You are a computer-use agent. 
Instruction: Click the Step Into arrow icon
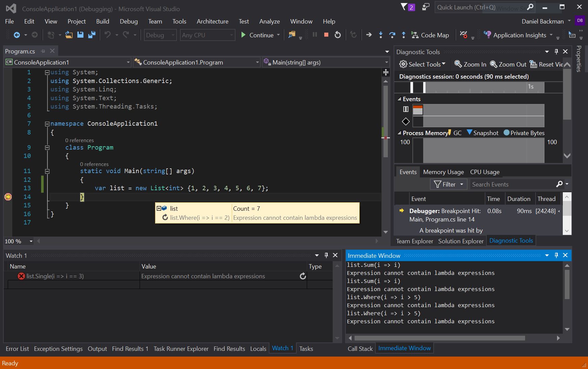380,35
